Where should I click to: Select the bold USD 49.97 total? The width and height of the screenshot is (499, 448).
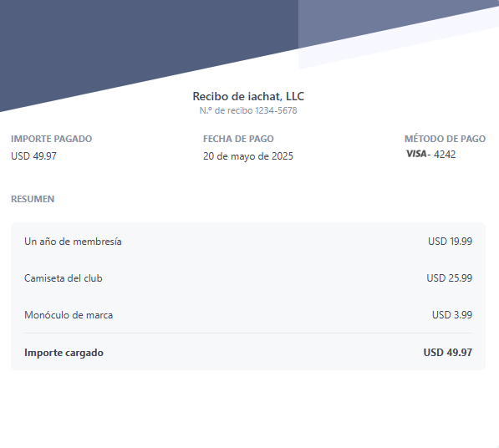pyautogui.click(x=448, y=353)
